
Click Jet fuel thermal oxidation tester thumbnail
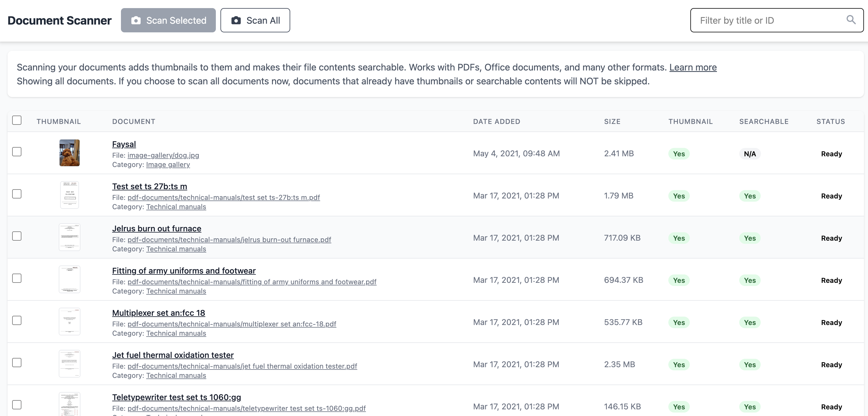pyautogui.click(x=69, y=363)
